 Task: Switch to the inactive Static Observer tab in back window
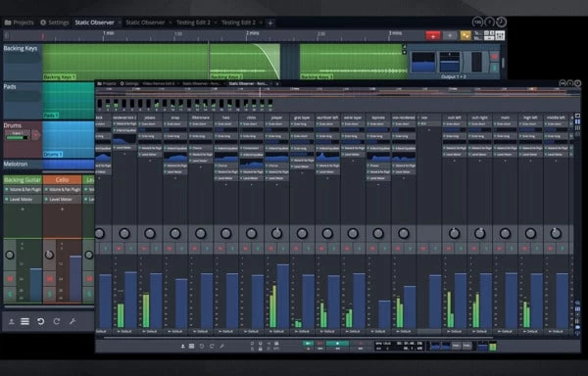click(x=145, y=23)
